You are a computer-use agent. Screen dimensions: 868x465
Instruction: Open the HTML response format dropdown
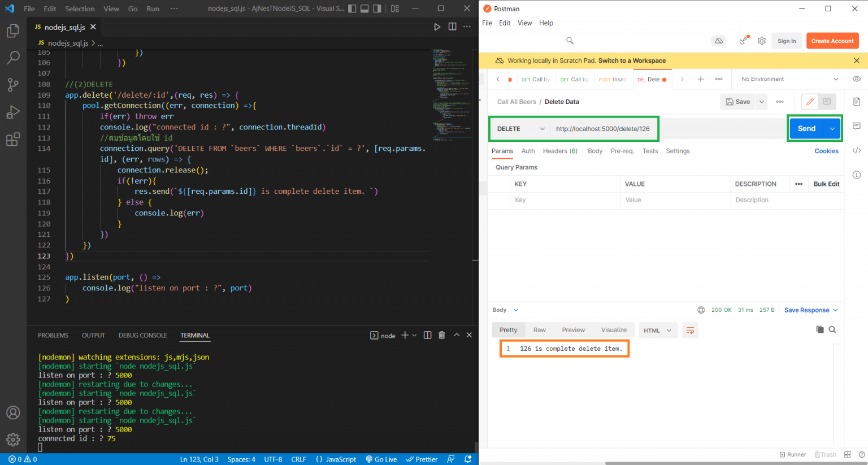[658, 330]
